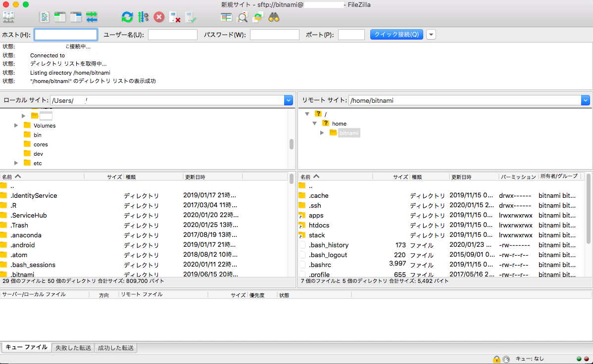593x364 pixels.
Task: Refresh the file and folder lists
Action: tap(127, 17)
